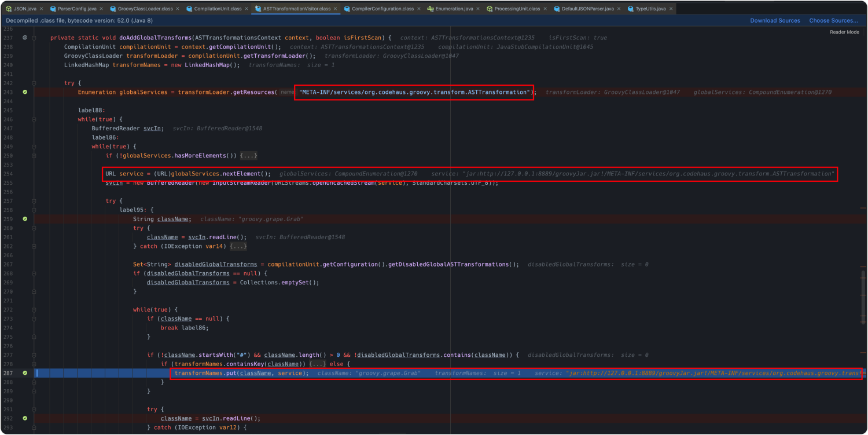Close the TypeUtils.java tab

[671, 9]
